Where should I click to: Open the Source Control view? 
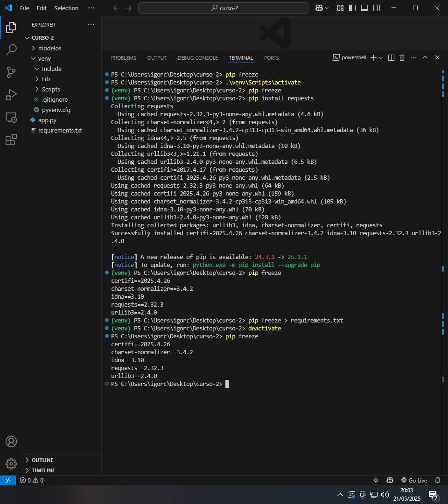[x=11, y=72]
